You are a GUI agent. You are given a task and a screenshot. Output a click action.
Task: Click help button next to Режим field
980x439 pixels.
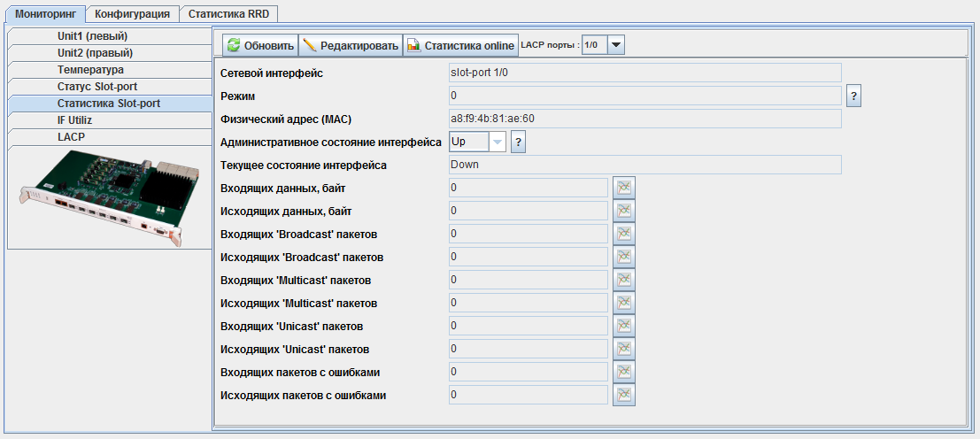[854, 96]
